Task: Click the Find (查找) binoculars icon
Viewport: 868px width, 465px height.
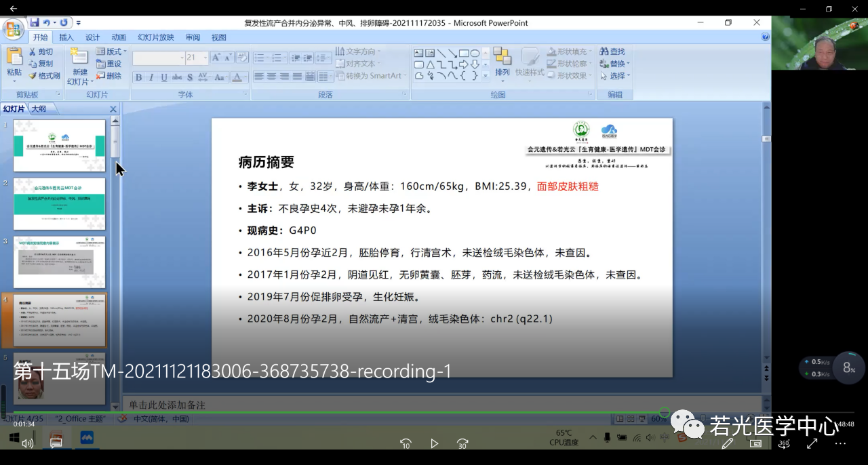Action: pos(604,52)
